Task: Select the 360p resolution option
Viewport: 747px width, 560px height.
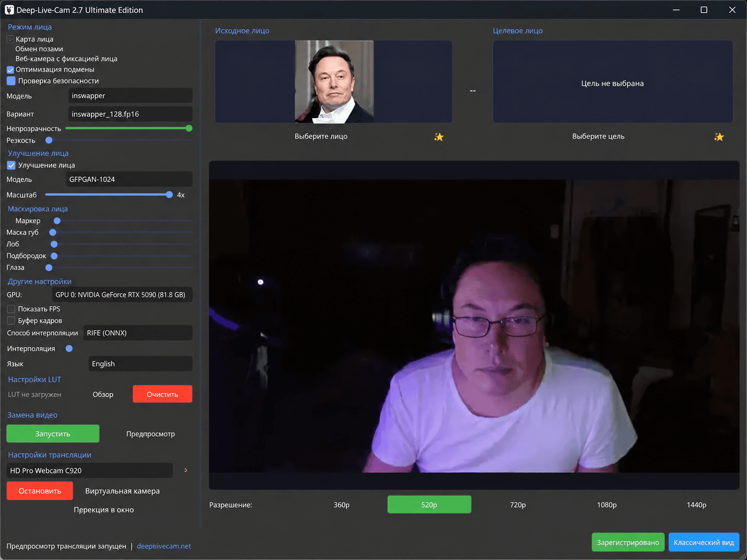Action: (342, 505)
